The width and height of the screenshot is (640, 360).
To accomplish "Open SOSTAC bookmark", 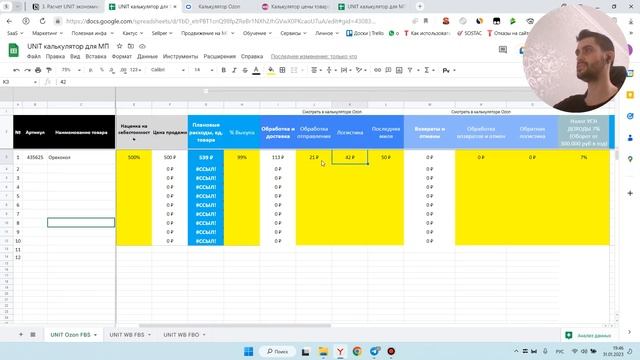I will 469,33.
